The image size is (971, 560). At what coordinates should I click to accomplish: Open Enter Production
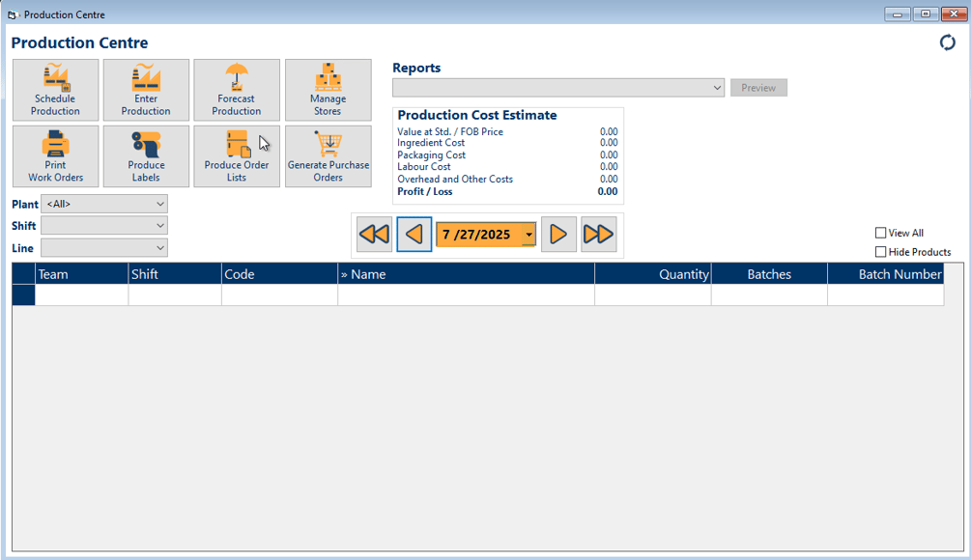146,90
